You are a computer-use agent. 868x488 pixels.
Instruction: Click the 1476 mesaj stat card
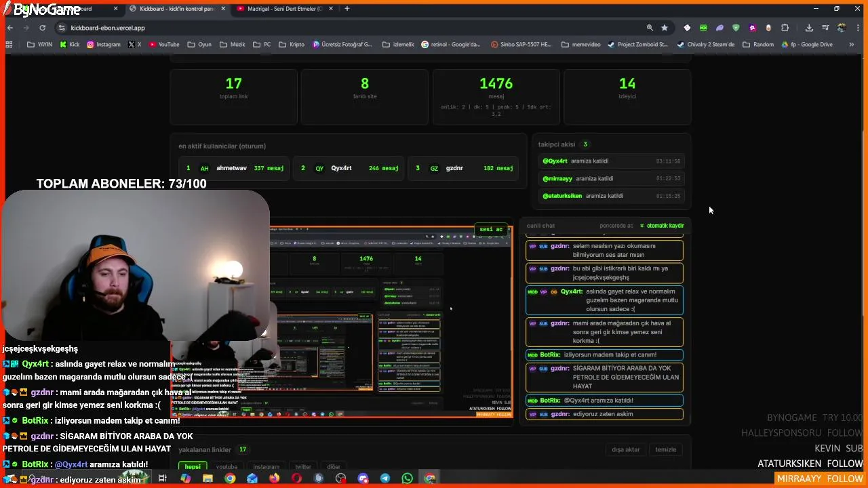(x=496, y=96)
